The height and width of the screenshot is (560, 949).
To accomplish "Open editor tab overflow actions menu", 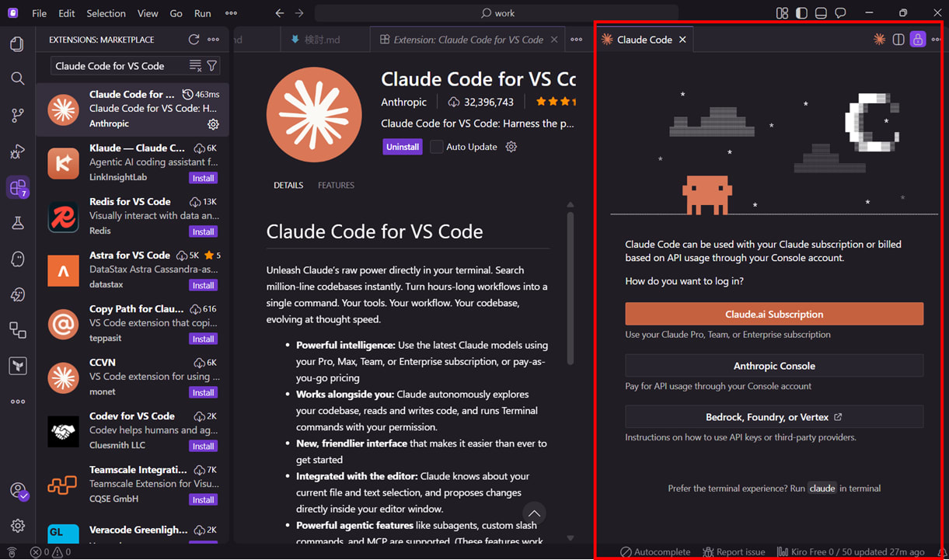I will (x=576, y=40).
